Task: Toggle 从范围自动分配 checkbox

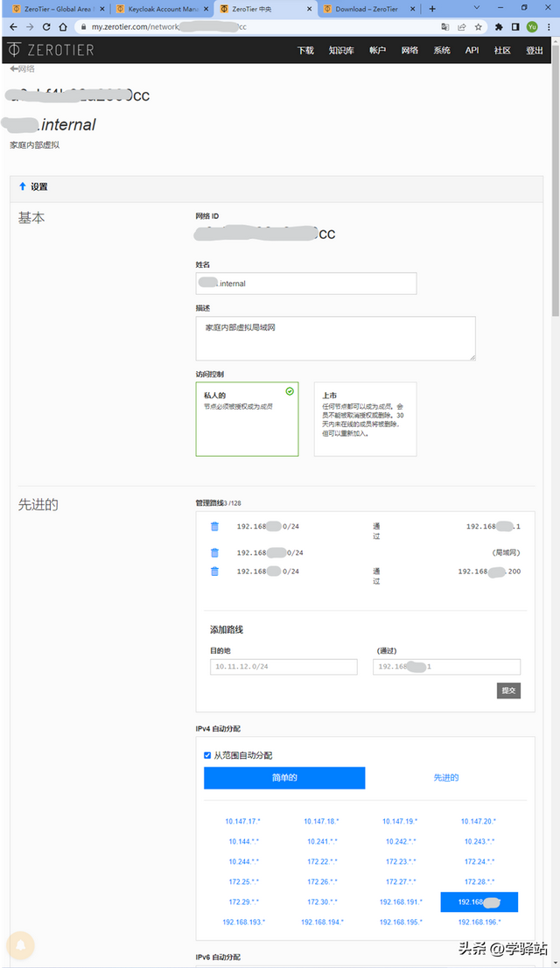Action: (207, 755)
